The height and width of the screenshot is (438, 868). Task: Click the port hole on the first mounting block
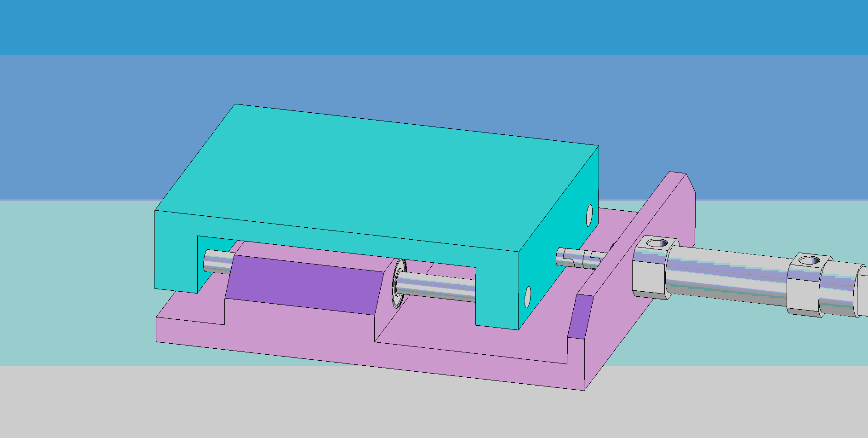[657, 242]
